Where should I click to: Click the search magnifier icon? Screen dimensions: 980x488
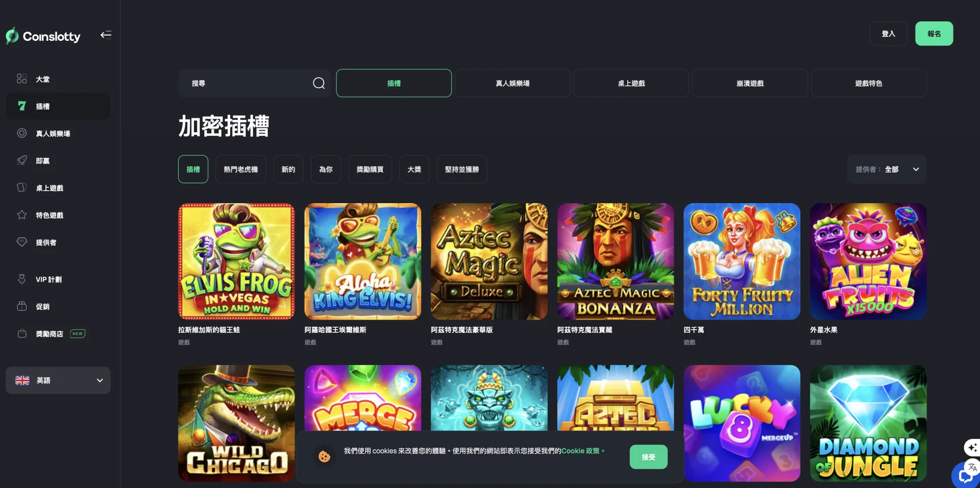tap(319, 83)
